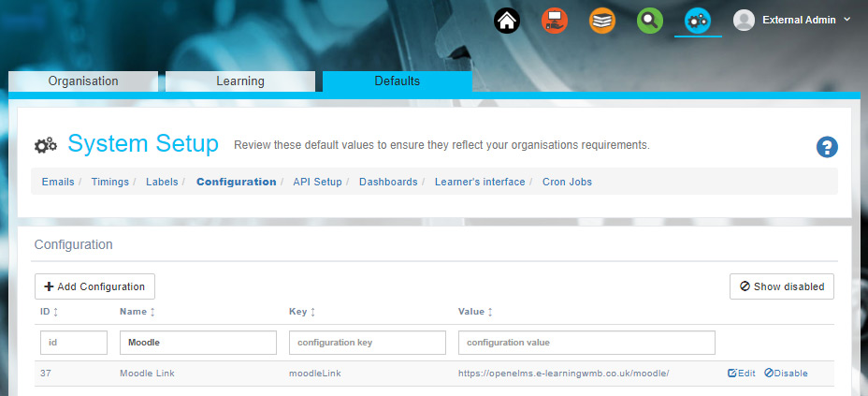Click the moodleLink key cell

(315, 374)
